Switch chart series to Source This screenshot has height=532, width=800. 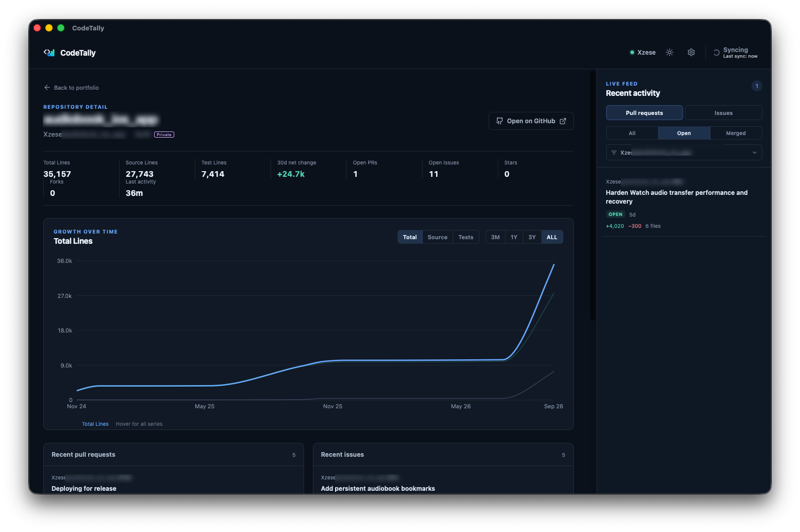pyautogui.click(x=438, y=237)
